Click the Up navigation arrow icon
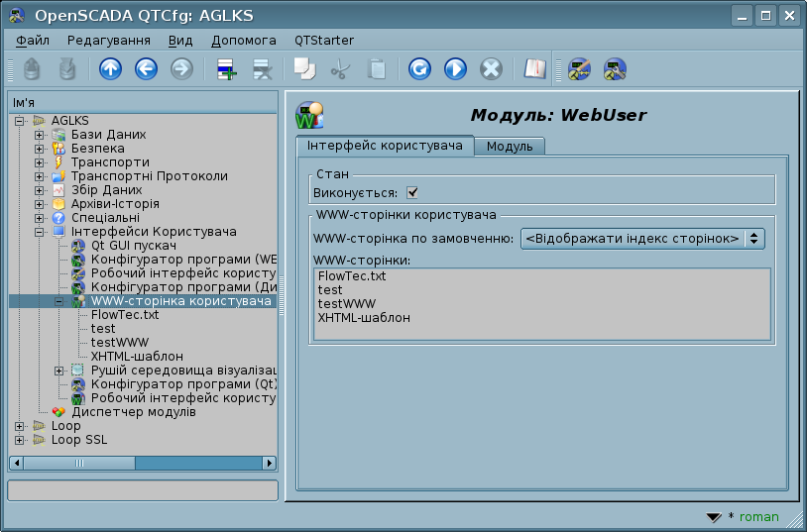The width and height of the screenshot is (807, 532). tap(110, 69)
